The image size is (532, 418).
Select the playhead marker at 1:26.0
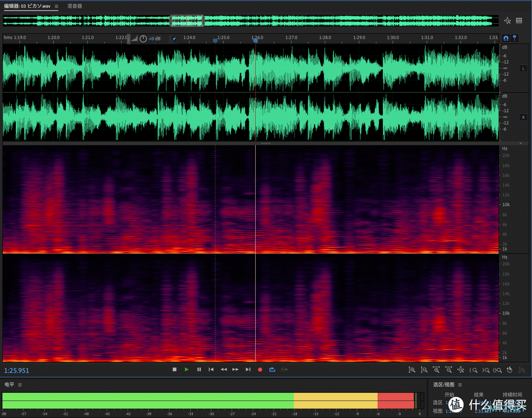(x=256, y=41)
